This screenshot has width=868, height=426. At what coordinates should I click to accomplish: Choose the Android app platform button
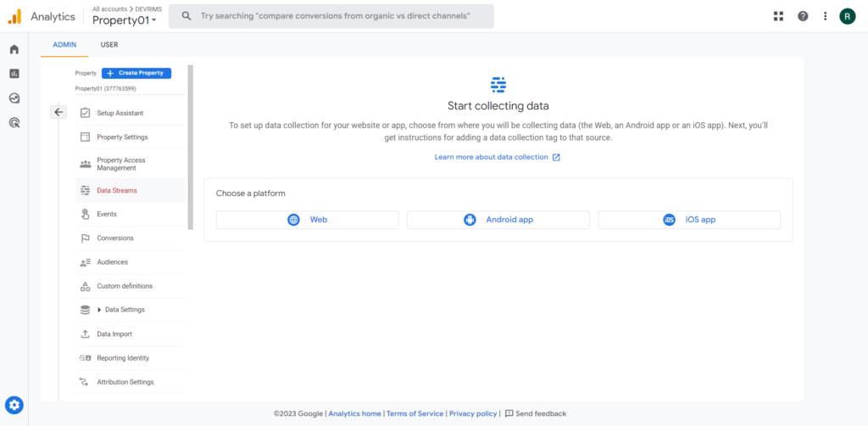pyautogui.click(x=498, y=220)
